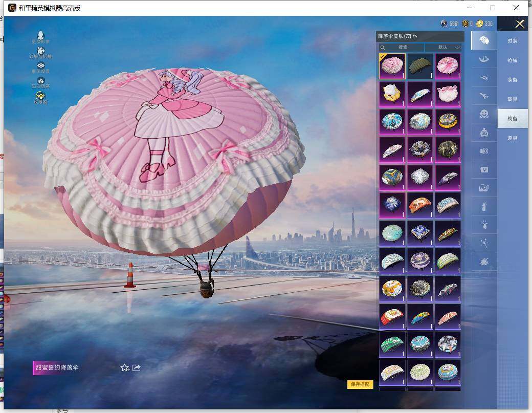Click the 甜蜜誓约降落伞 name label
532x413 pixels.
pos(57,367)
